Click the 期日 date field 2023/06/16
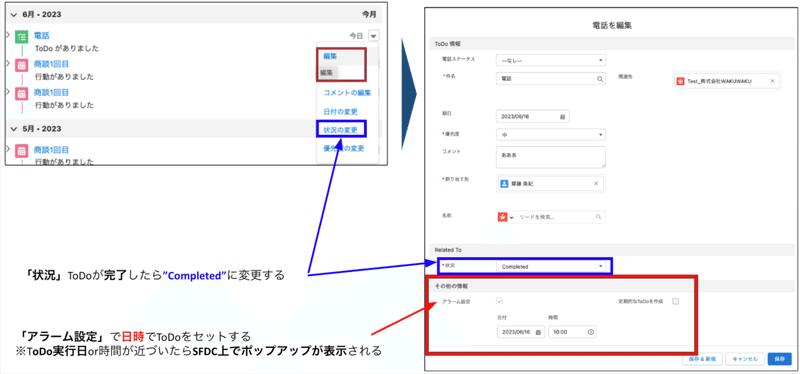800x374 pixels. coord(532,116)
